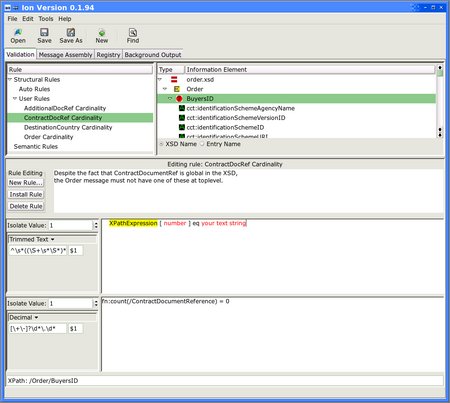The height and width of the screenshot is (403, 450).
Task: Click the $1 field beside Decimal regex
Action: [76, 328]
